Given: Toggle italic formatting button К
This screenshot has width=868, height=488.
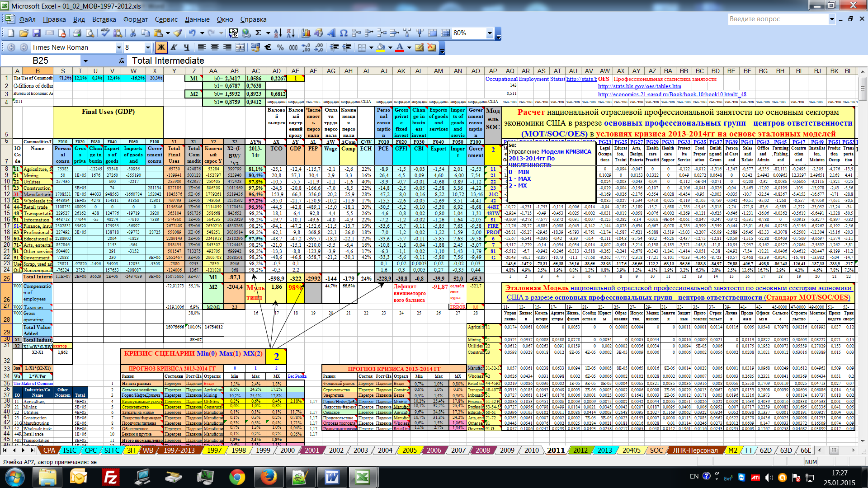Looking at the screenshot, I should 174,47.
